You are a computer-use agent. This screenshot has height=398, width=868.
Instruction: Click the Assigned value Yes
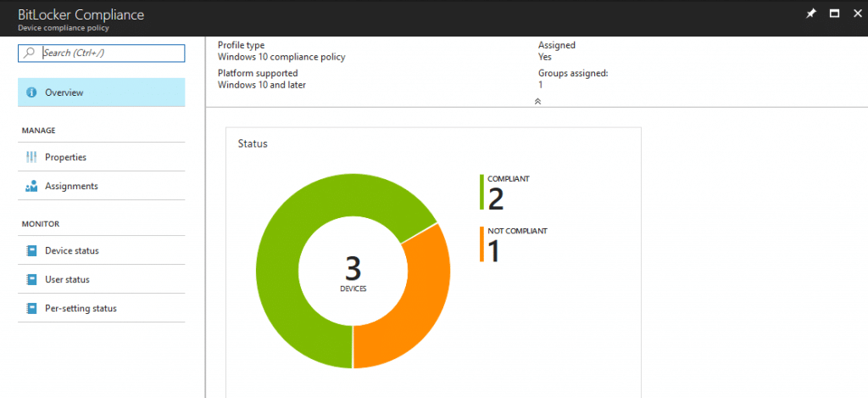tap(545, 57)
